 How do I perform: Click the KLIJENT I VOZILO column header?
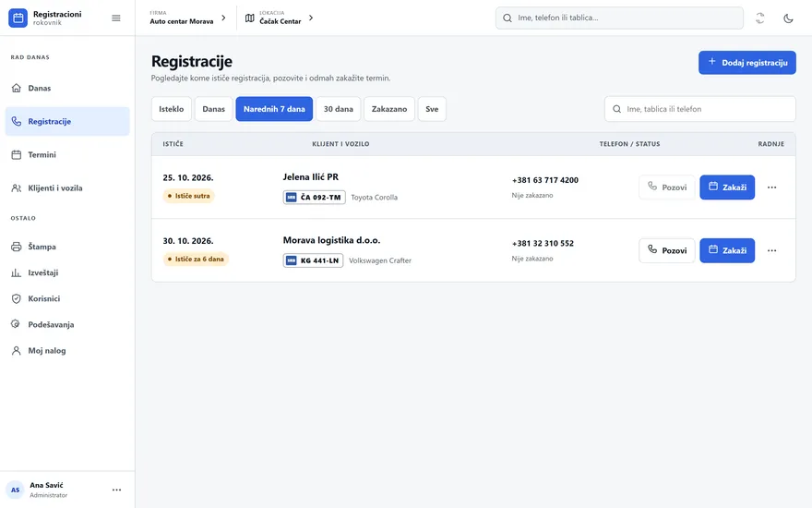click(340, 143)
